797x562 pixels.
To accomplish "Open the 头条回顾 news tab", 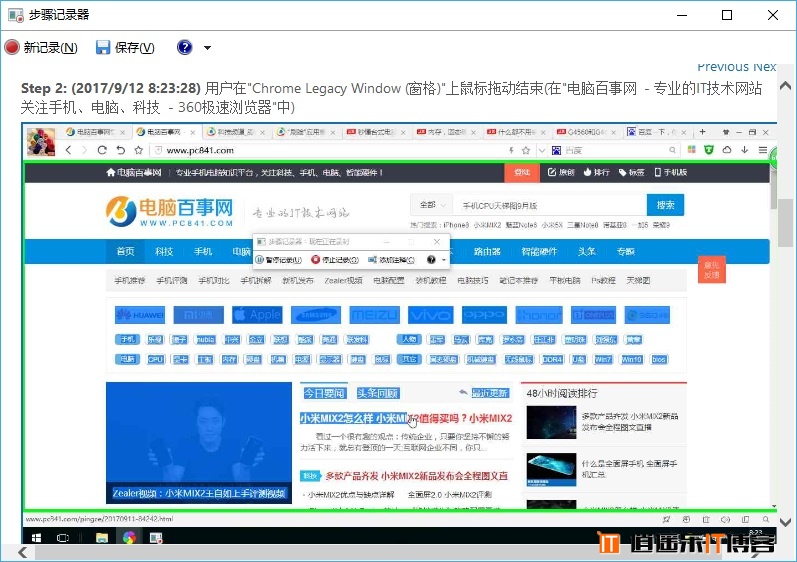I will (x=378, y=393).
